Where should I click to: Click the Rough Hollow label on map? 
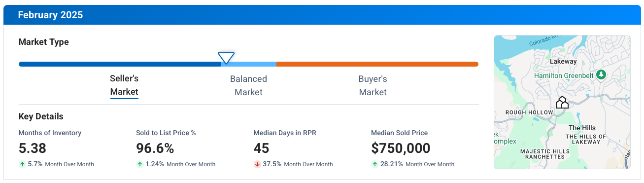529,112
